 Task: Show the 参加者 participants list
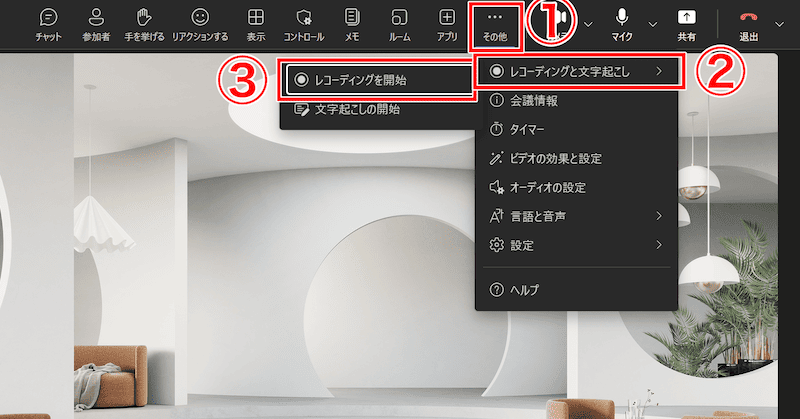[x=96, y=24]
